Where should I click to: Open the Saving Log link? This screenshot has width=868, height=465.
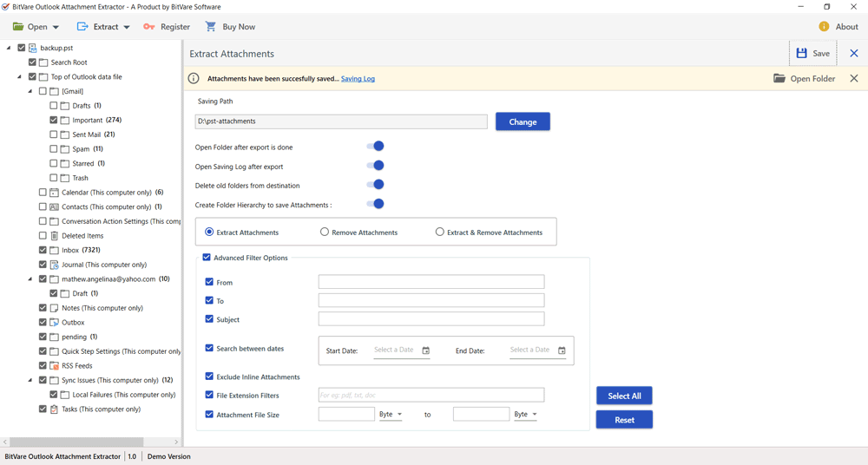(358, 79)
